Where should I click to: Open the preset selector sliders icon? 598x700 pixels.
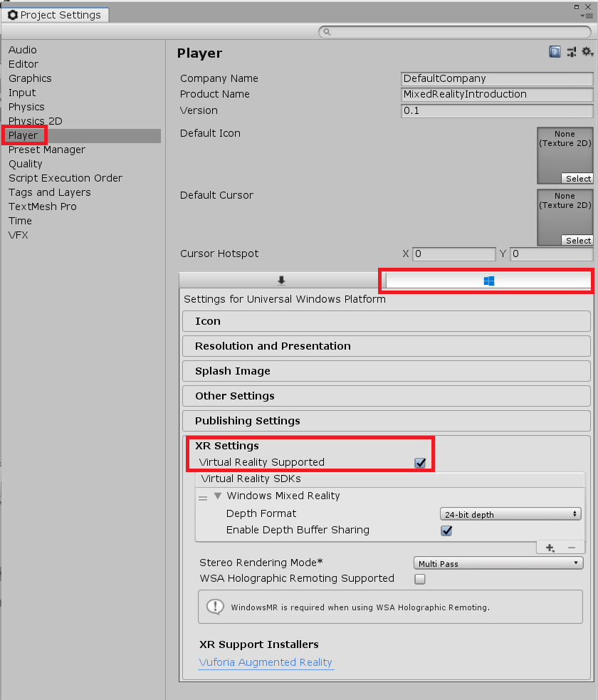coord(571,52)
